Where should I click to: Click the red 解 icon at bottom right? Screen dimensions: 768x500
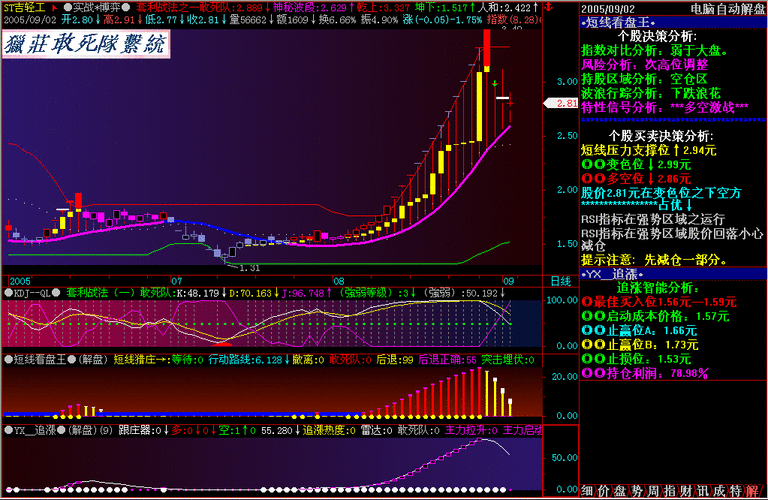pos(752,491)
